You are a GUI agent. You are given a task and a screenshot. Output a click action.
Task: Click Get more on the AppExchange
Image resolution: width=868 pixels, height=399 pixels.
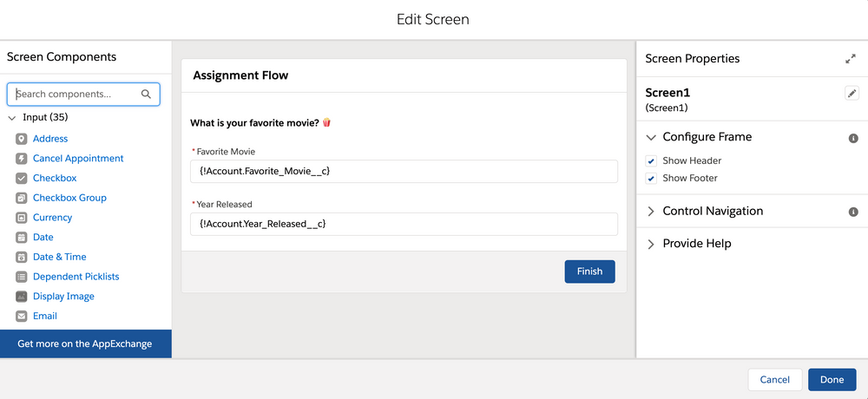coord(85,343)
